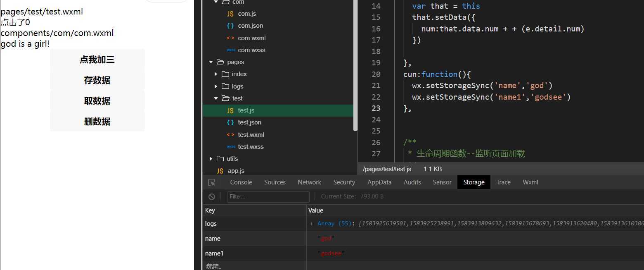Image resolution: width=644 pixels, height=270 pixels.
Task: Click the braces icon beside test.json
Action: coord(230,122)
